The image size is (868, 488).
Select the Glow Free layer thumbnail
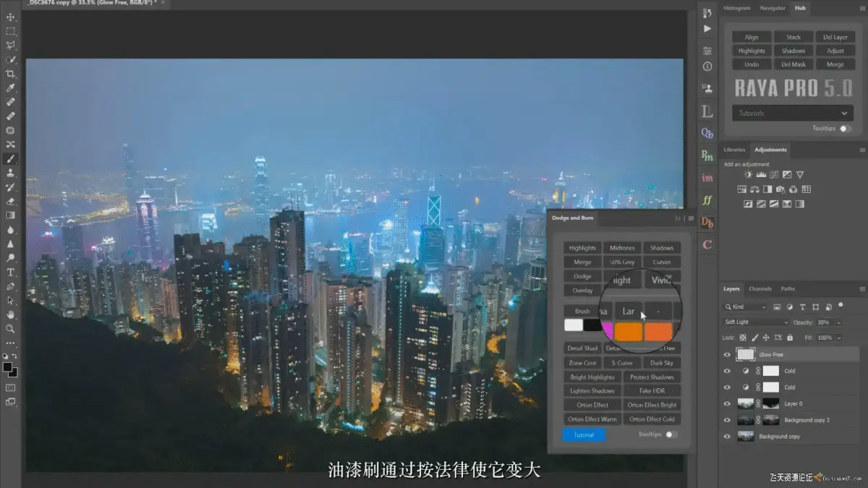coord(745,354)
